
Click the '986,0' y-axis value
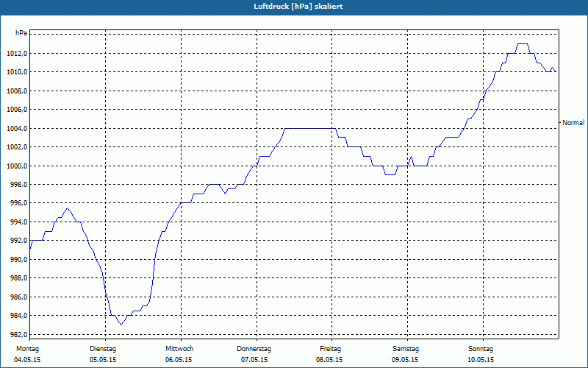(18, 297)
